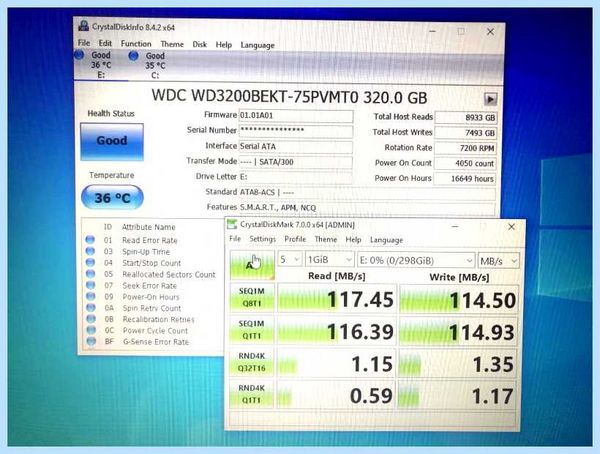Click the 36 °C temperature button
The height and width of the screenshot is (454, 600).
[112, 198]
